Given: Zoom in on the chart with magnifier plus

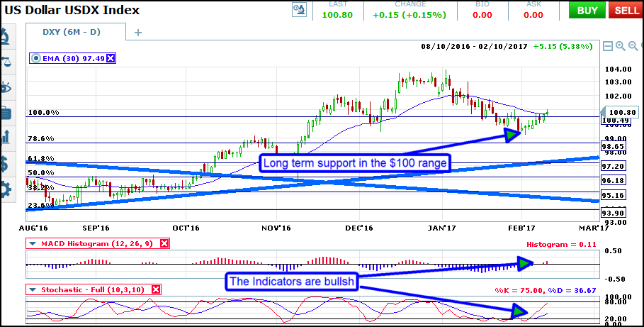Looking at the screenshot, I should (620, 46).
